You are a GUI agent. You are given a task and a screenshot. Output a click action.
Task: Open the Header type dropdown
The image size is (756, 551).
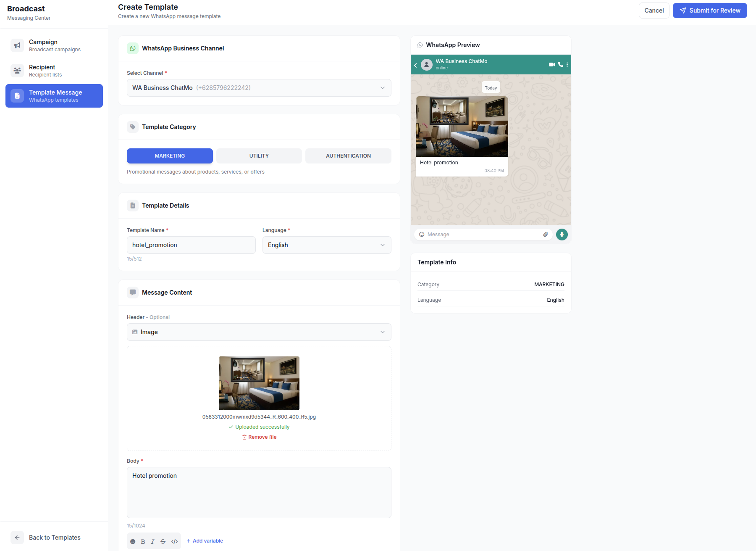259,332
